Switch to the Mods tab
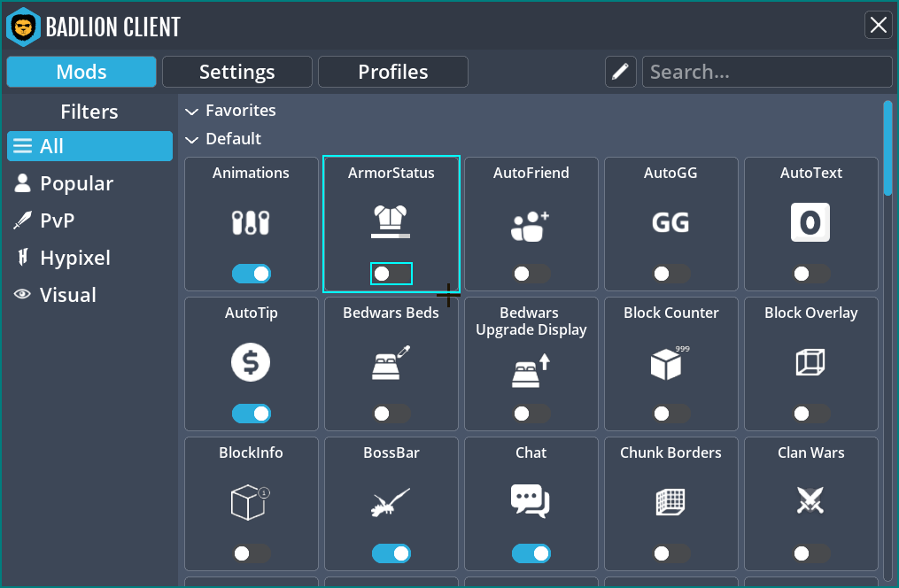This screenshot has width=899, height=588. coord(81,72)
